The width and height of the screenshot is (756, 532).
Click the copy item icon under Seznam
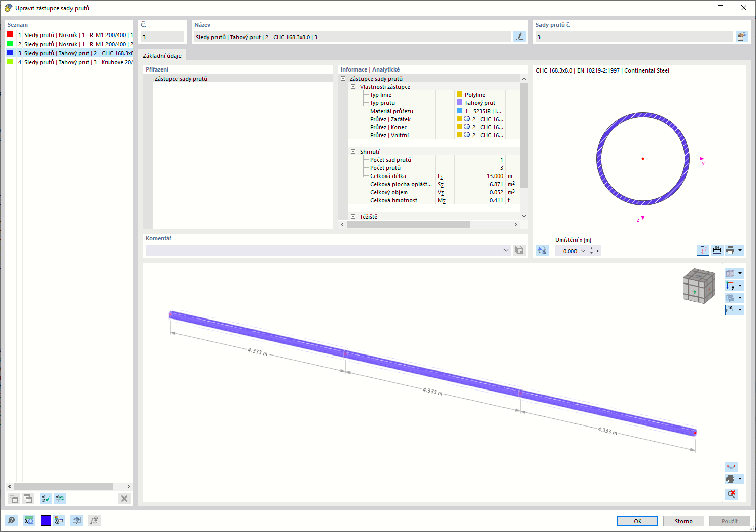[28, 499]
